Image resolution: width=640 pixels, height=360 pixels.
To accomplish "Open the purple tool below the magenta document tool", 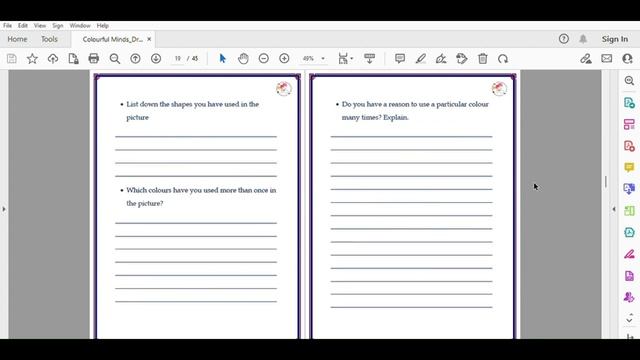I will 629,297.
